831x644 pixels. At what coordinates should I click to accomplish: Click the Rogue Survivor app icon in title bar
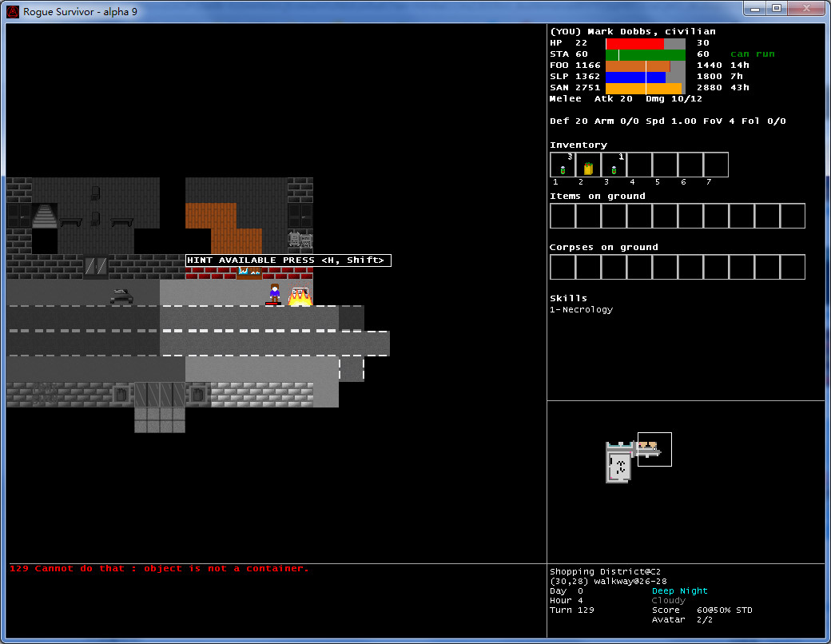13,11
